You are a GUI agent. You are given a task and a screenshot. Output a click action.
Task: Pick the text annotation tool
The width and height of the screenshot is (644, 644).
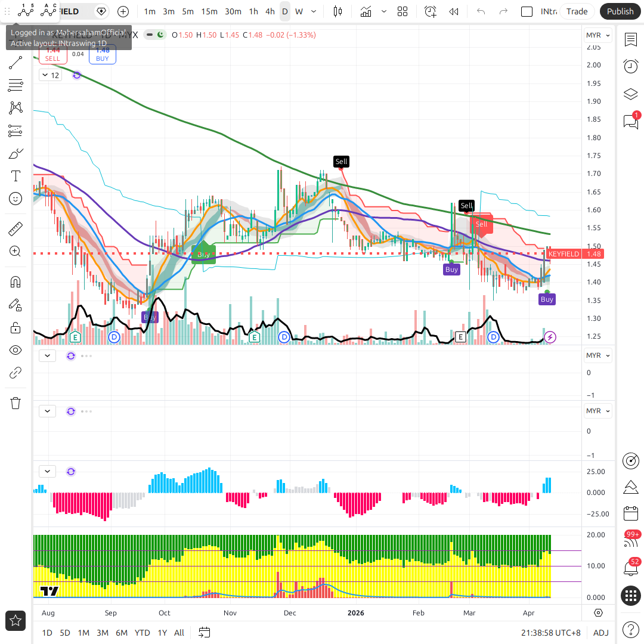click(x=16, y=176)
